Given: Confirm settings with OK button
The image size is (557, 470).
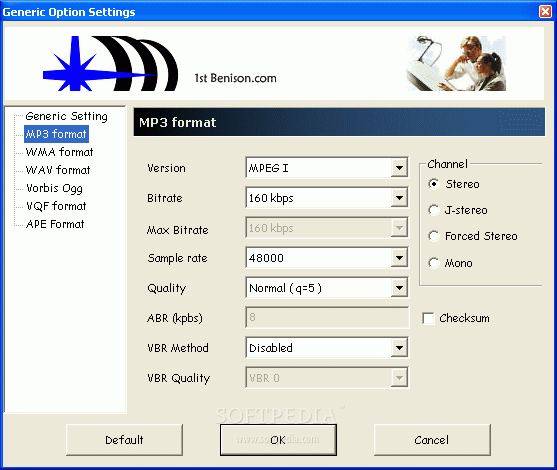Looking at the screenshot, I should pyautogui.click(x=278, y=440).
